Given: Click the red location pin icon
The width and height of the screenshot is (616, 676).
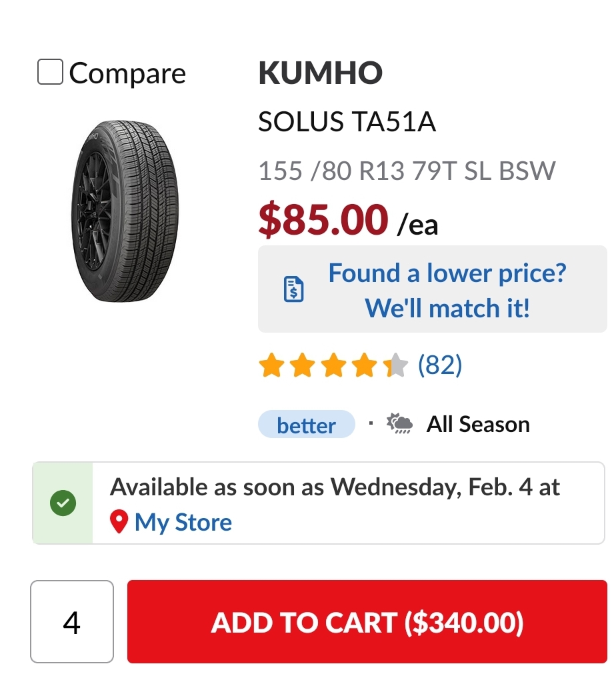Looking at the screenshot, I should pos(119,523).
